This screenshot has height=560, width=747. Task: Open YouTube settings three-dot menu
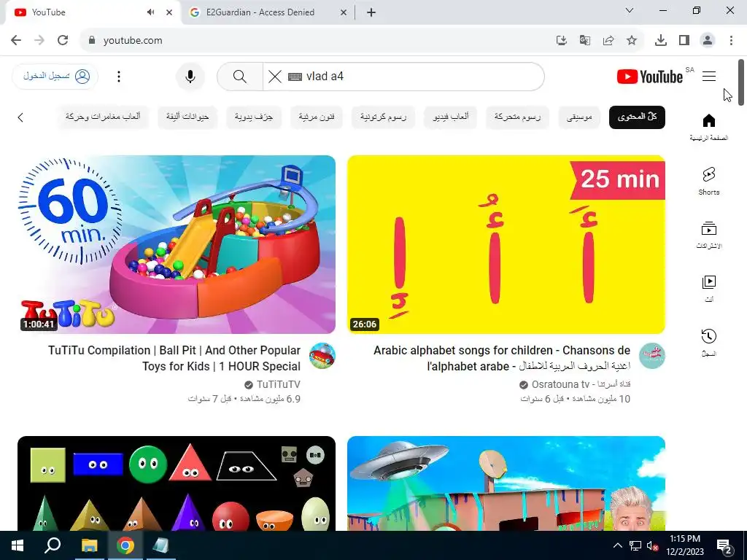[119, 76]
